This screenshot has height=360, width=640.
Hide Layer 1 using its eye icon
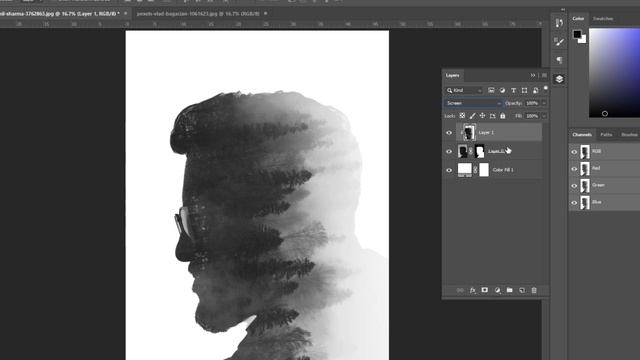tap(449, 133)
